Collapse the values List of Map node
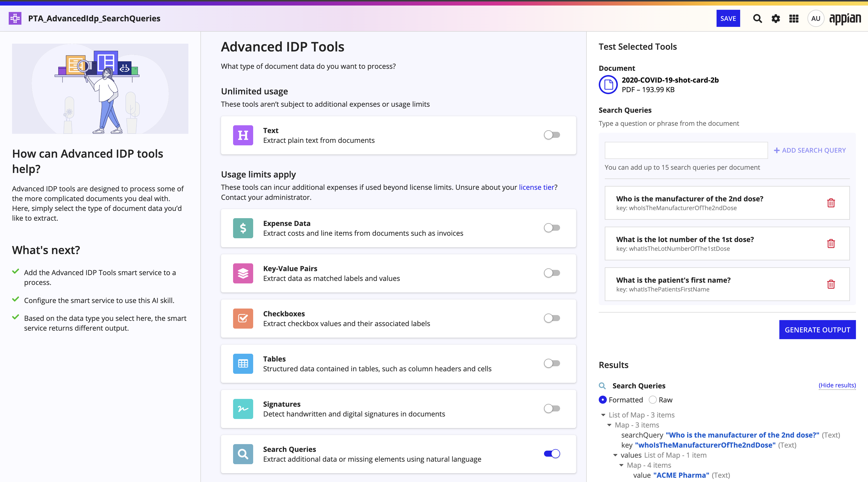 click(615, 455)
